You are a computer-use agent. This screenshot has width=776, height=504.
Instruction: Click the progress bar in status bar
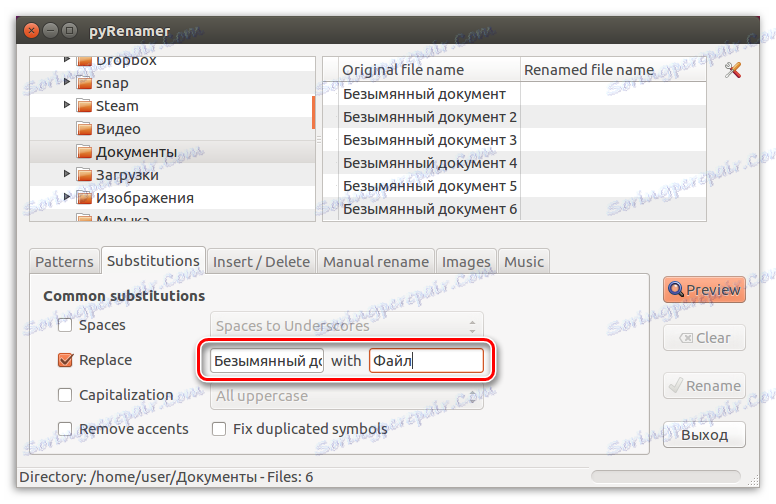[x=666, y=476]
